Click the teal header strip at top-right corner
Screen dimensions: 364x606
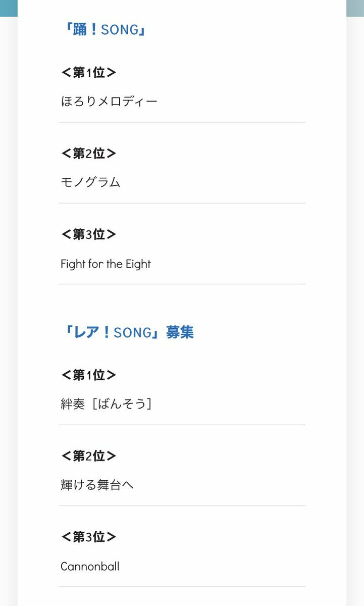[355, 8]
